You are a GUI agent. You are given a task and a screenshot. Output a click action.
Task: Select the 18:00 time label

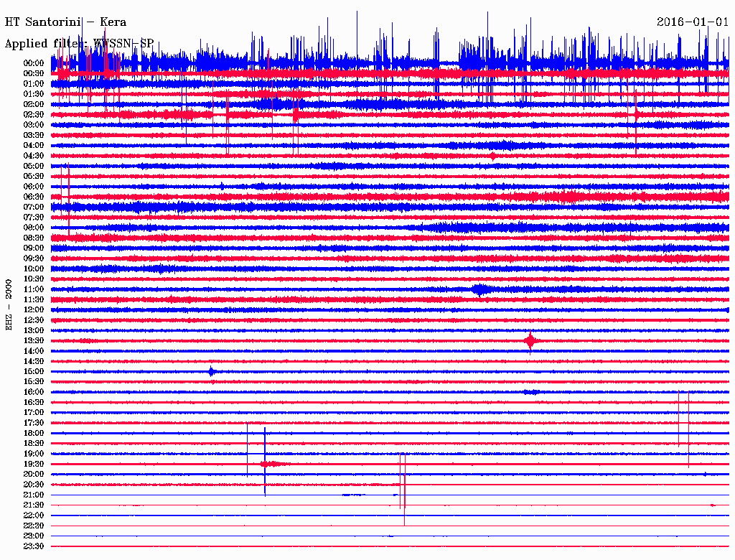34,433
